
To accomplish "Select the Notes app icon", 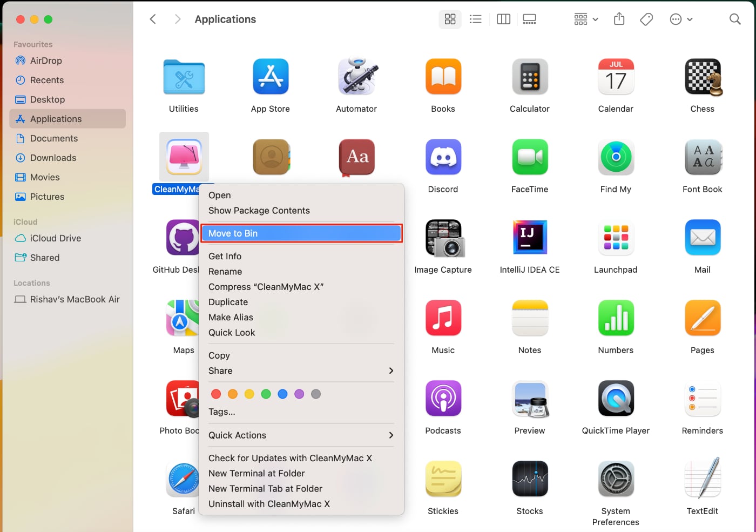I will (x=530, y=318).
